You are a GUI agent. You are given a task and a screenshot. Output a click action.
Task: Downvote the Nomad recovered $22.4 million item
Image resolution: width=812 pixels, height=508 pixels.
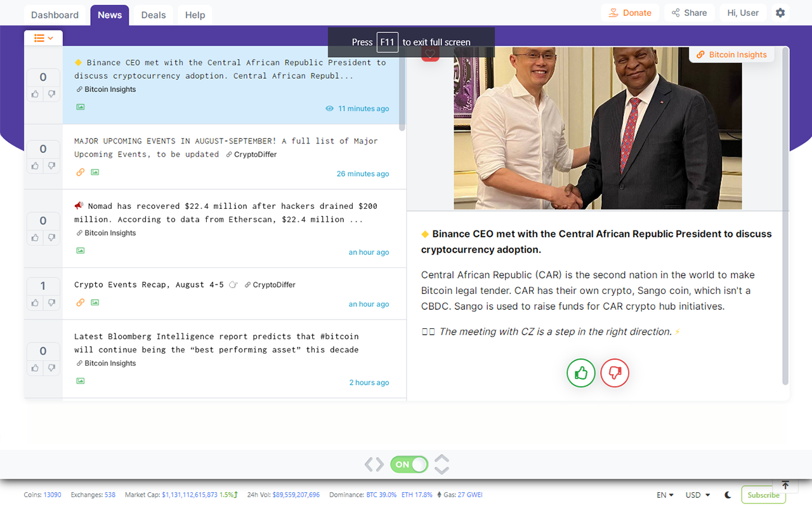pos(51,237)
